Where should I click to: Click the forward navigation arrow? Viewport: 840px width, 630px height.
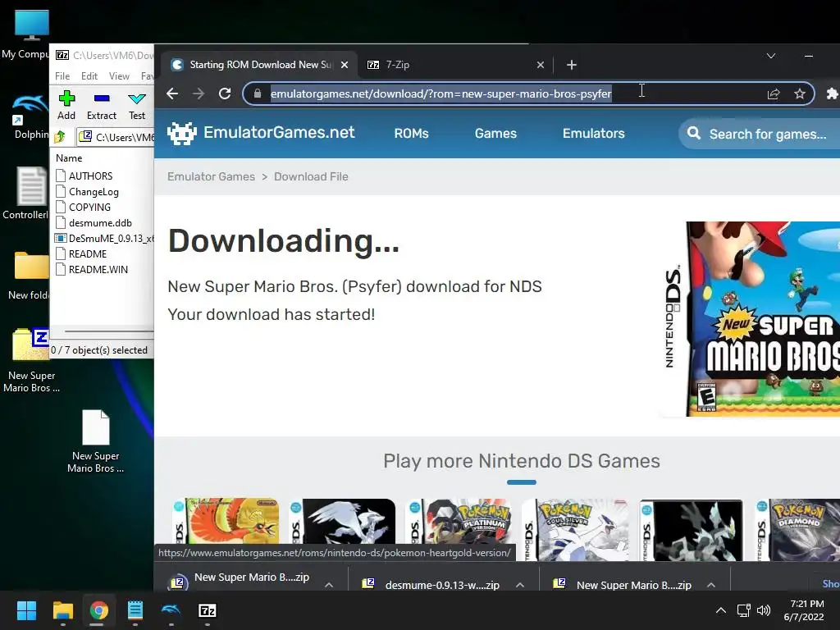pyautogui.click(x=199, y=94)
